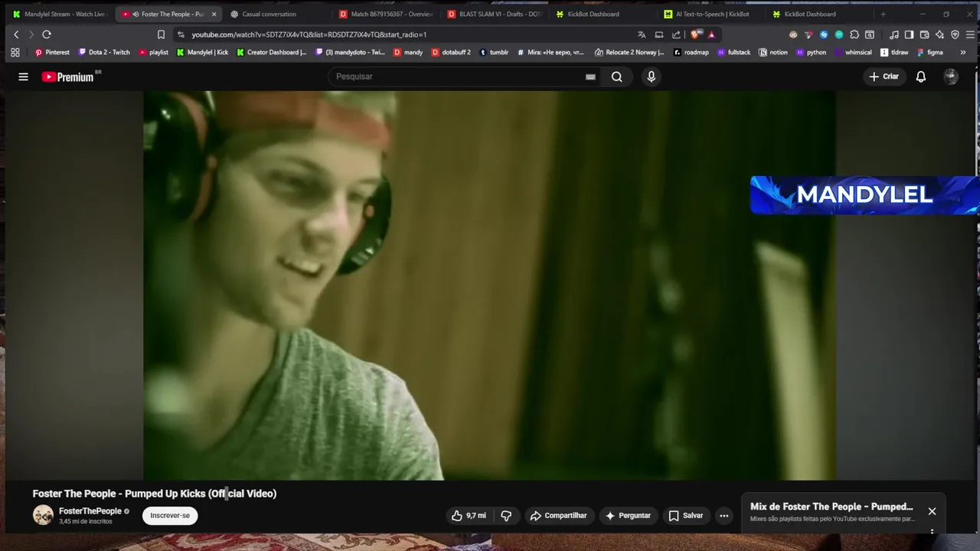Image resolution: width=980 pixels, height=551 pixels.
Task: Click the Perguntar ask button
Action: click(628, 516)
